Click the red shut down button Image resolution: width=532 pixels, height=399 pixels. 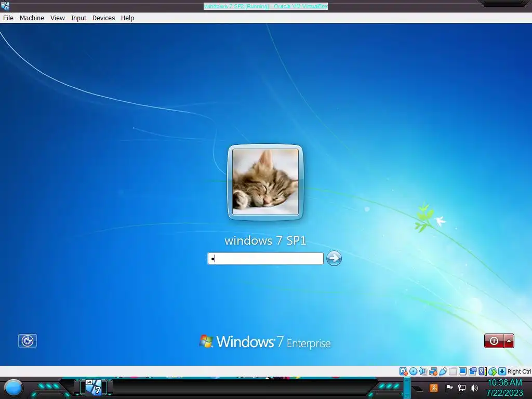click(494, 341)
